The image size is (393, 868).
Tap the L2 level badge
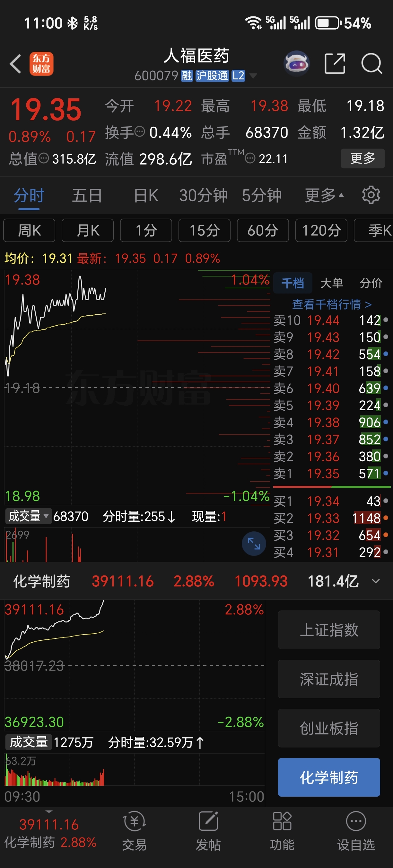click(238, 76)
